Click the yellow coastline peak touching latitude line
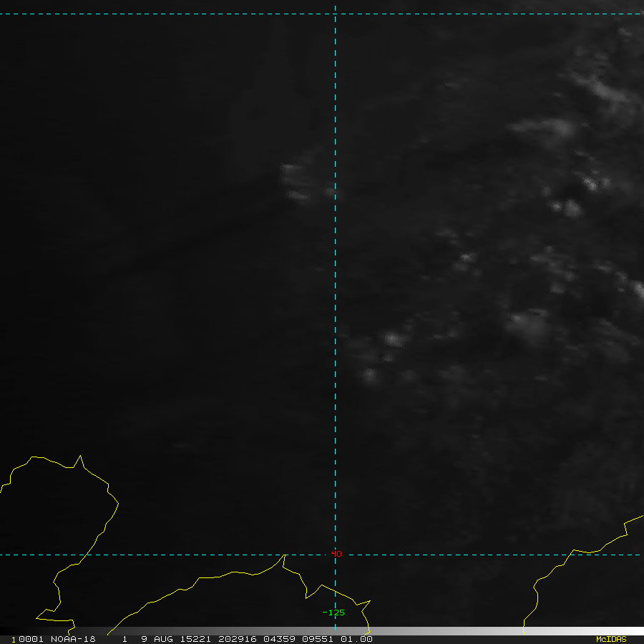 (283, 555)
